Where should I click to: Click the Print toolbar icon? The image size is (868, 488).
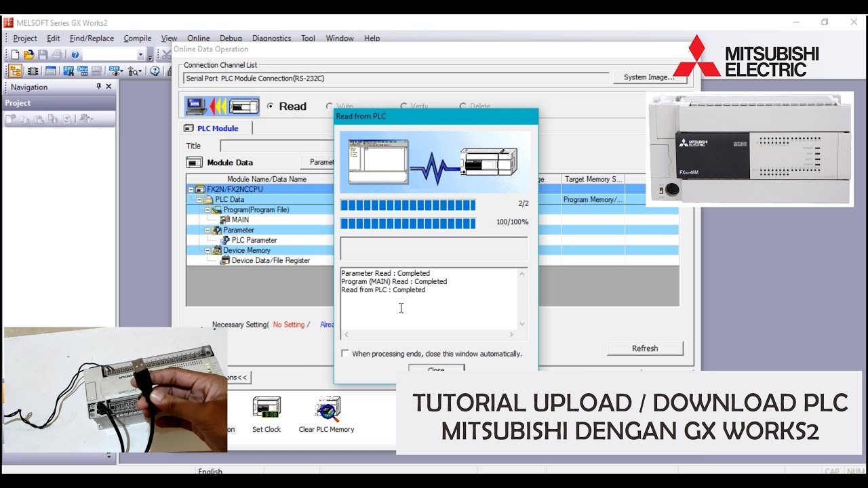tap(58, 55)
